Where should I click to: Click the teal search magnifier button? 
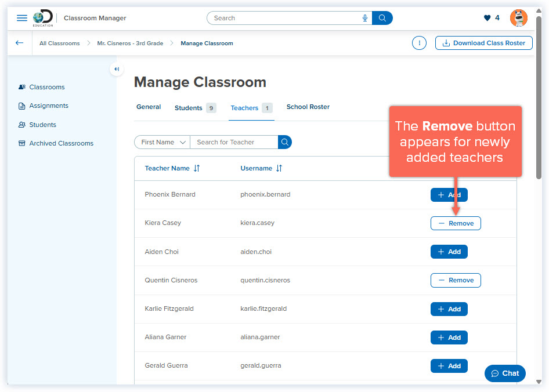[x=382, y=18]
